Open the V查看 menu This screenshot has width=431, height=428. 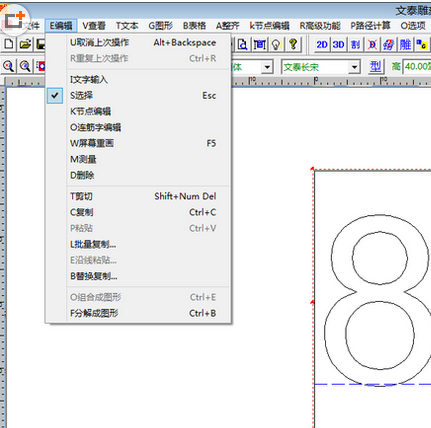pyautogui.click(x=94, y=26)
